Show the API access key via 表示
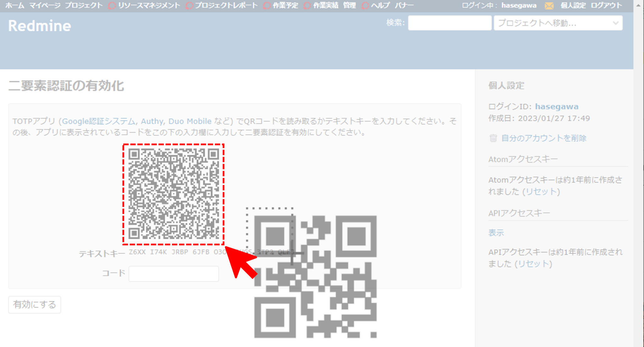644x347 pixels. coord(496,232)
